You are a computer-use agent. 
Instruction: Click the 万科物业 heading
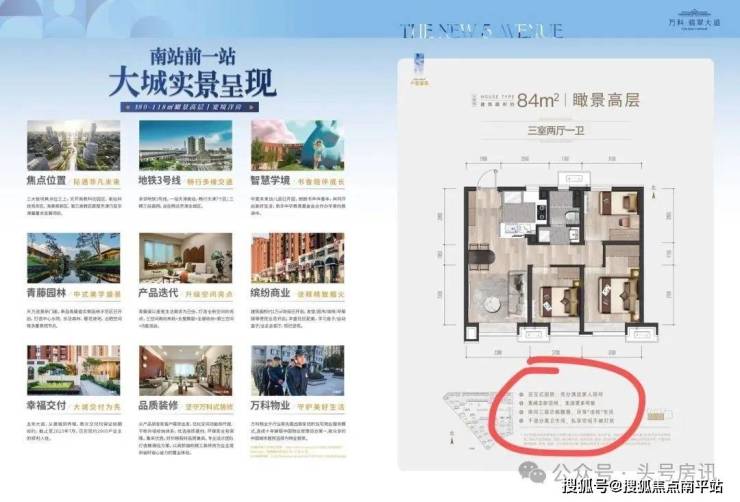pyautogui.click(x=270, y=406)
